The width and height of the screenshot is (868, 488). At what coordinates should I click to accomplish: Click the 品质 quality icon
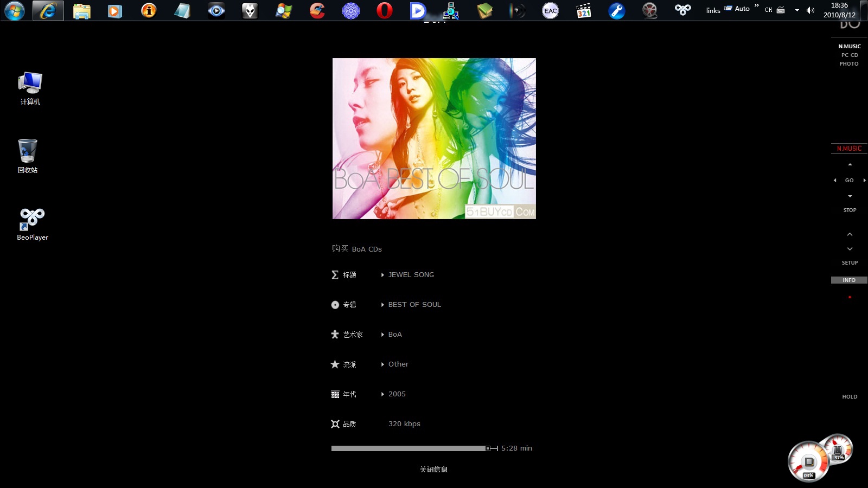[335, 424]
